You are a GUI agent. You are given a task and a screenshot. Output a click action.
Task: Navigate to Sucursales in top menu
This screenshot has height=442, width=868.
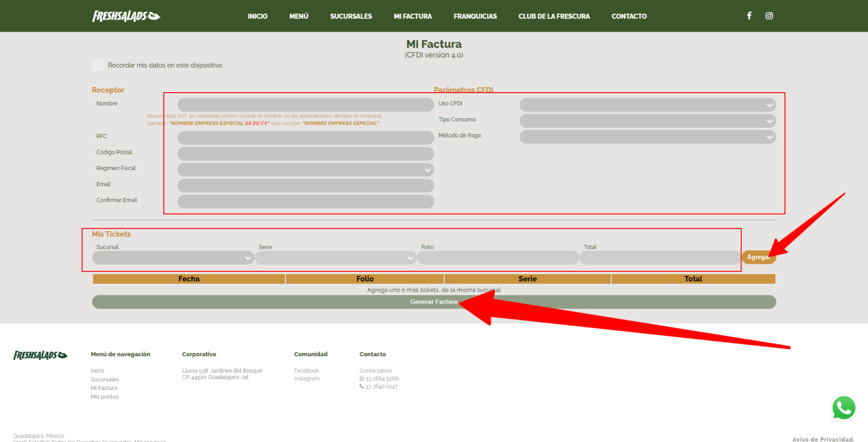click(351, 16)
